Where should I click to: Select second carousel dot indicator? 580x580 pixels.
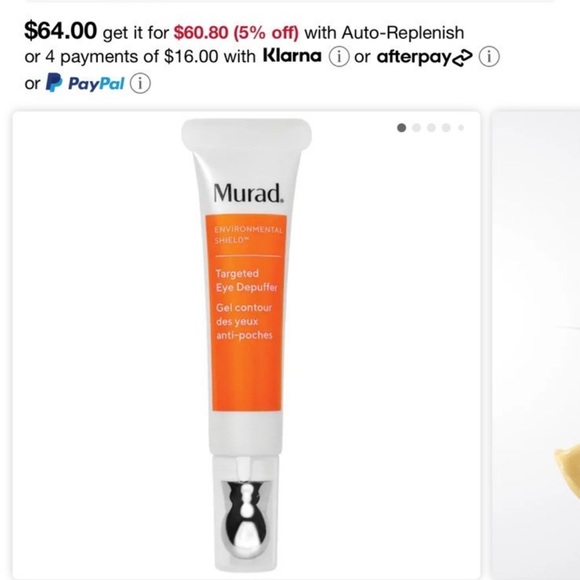click(417, 128)
